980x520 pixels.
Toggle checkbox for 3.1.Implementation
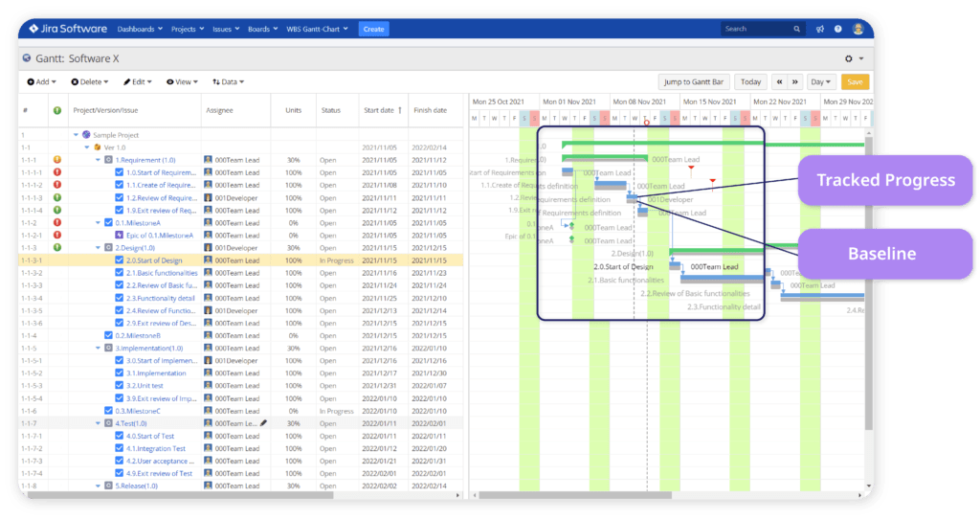[120, 373]
